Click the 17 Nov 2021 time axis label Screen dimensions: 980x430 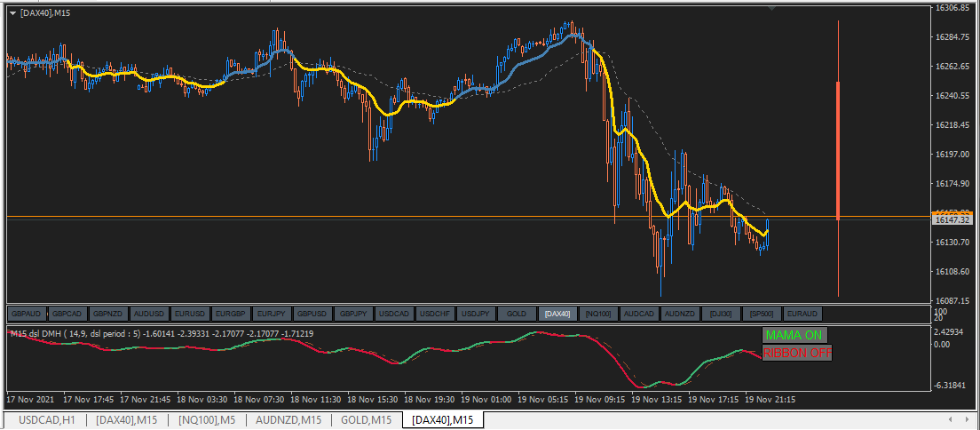tap(30, 399)
